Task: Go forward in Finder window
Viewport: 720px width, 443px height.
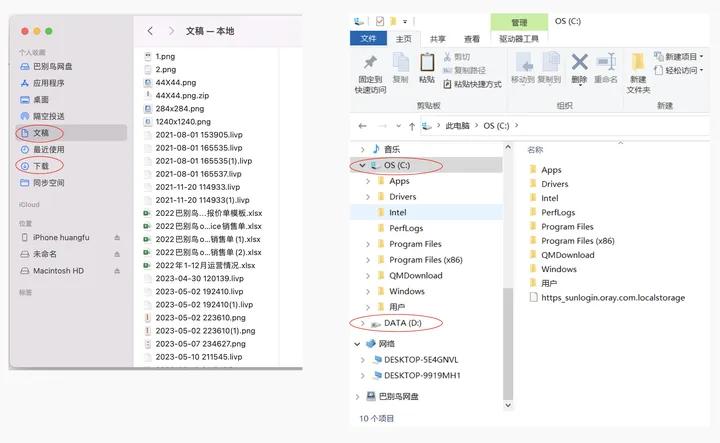Action: pos(171,31)
